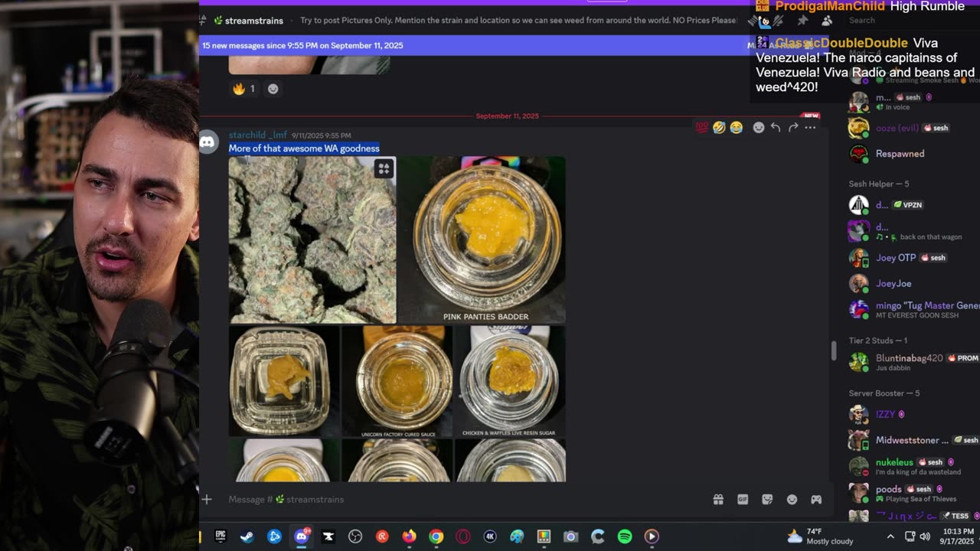The height and width of the screenshot is (551, 980).
Task: React with the rolling-laughing emoji
Action: (719, 127)
